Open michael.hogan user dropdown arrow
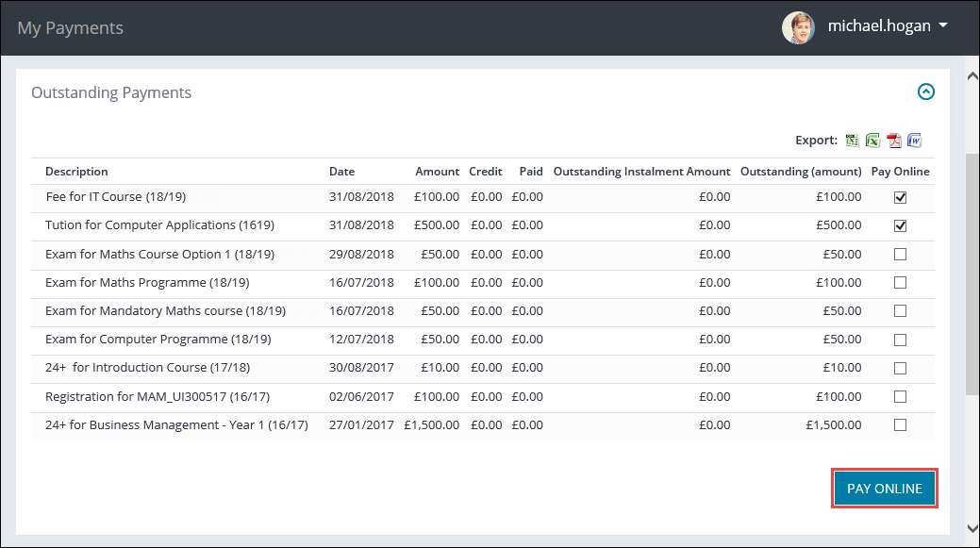 coord(943,25)
